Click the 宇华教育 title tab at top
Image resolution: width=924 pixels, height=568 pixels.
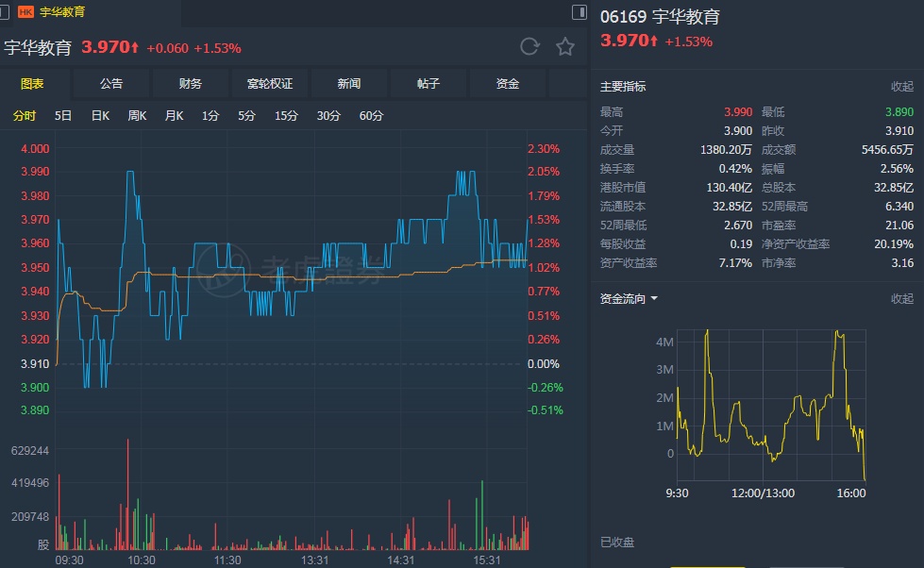(x=62, y=11)
